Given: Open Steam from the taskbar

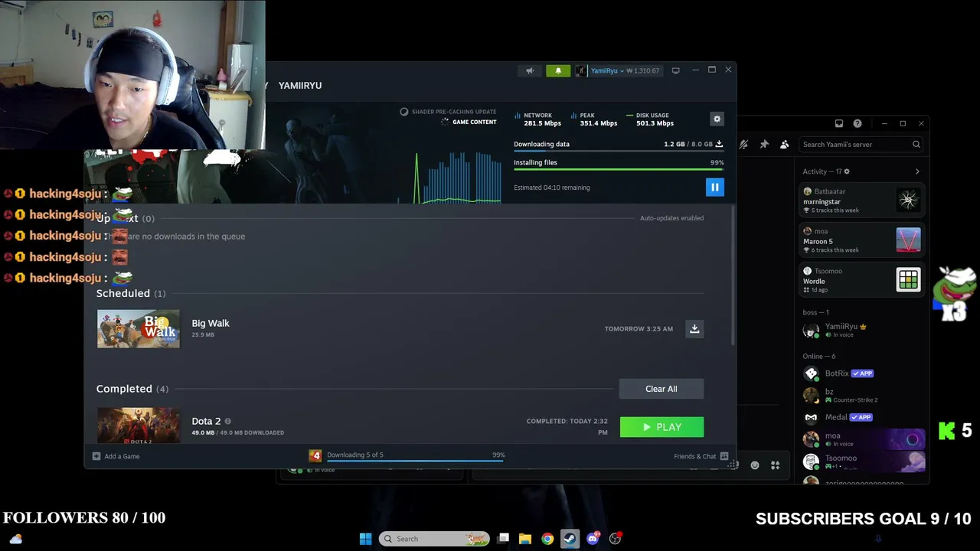Looking at the screenshot, I should tap(570, 539).
